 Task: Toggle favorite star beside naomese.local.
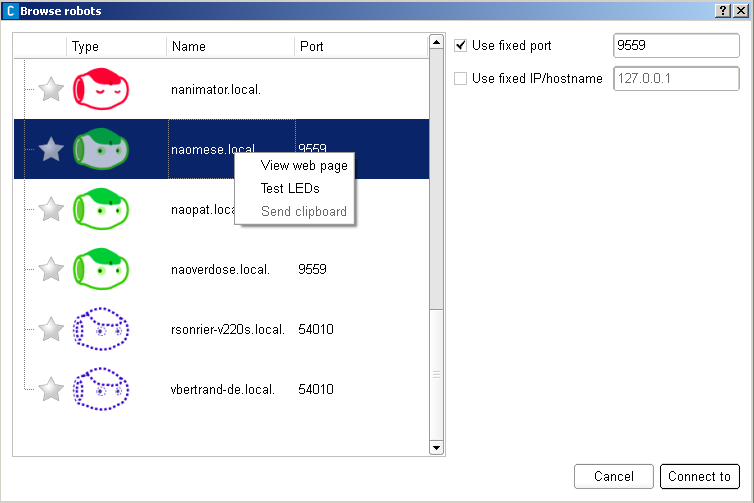pyautogui.click(x=51, y=150)
